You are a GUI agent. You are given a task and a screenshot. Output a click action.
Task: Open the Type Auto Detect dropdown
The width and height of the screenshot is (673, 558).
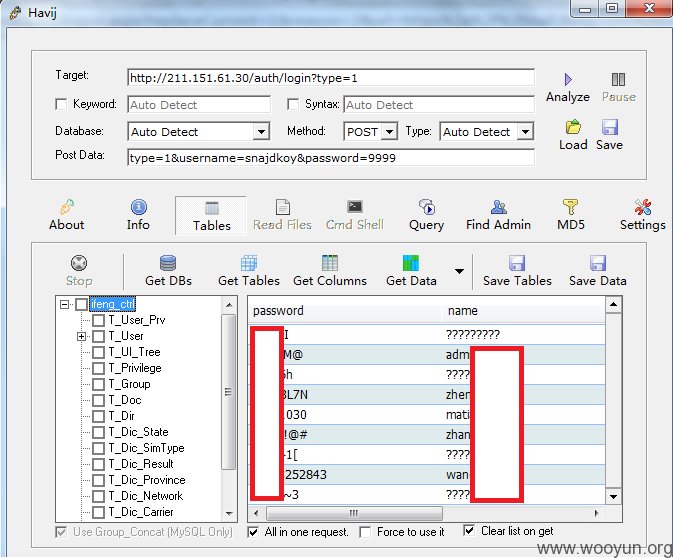tap(525, 131)
